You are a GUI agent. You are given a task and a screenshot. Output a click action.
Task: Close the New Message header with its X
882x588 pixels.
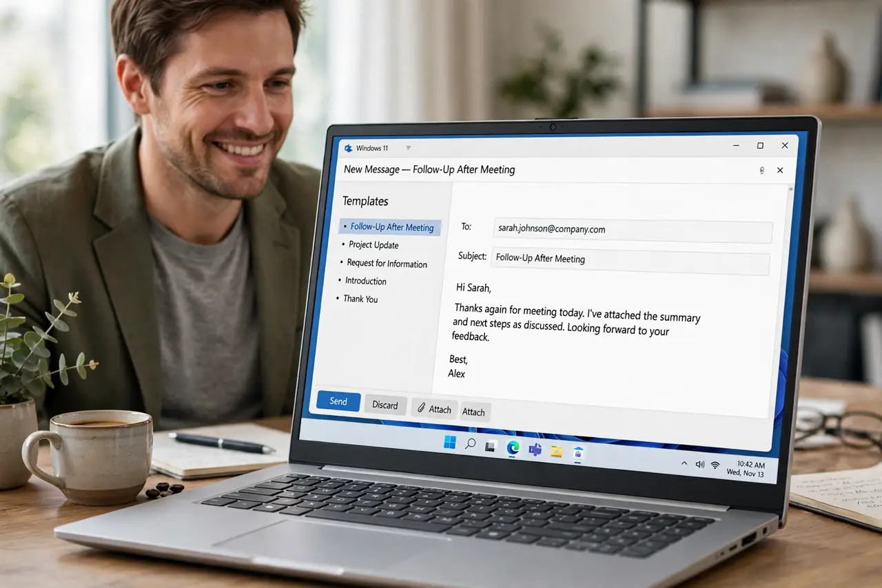click(x=780, y=170)
